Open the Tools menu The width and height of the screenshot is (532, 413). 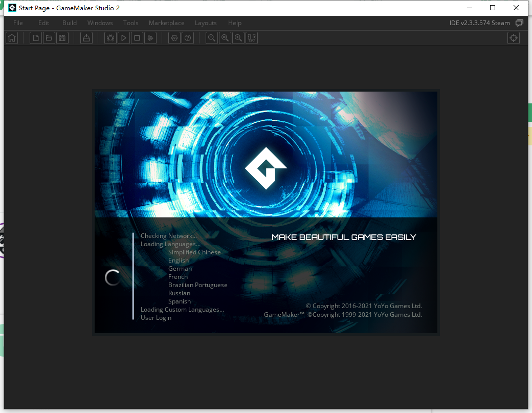[130, 23]
